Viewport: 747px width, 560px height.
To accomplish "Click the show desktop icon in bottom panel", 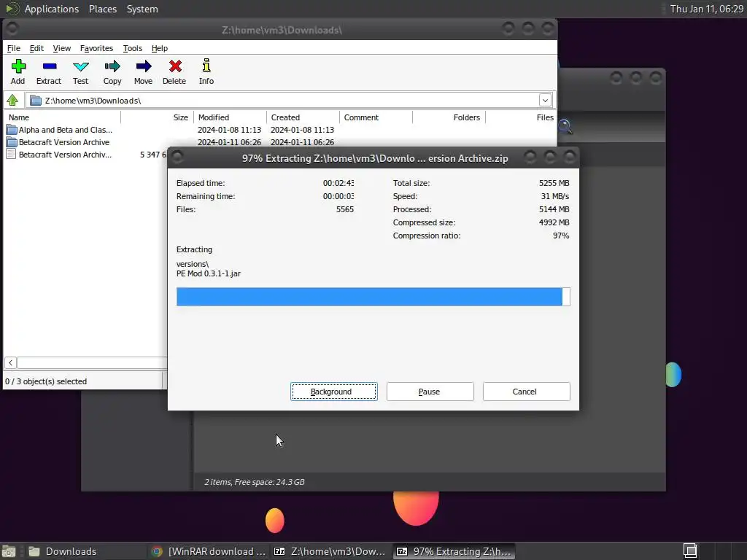I will pos(9,551).
